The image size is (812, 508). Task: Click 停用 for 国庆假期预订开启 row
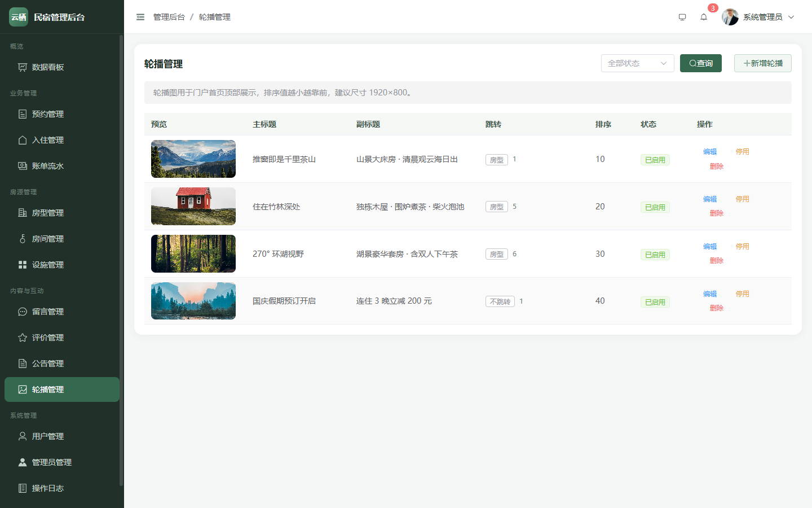click(x=742, y=294)
